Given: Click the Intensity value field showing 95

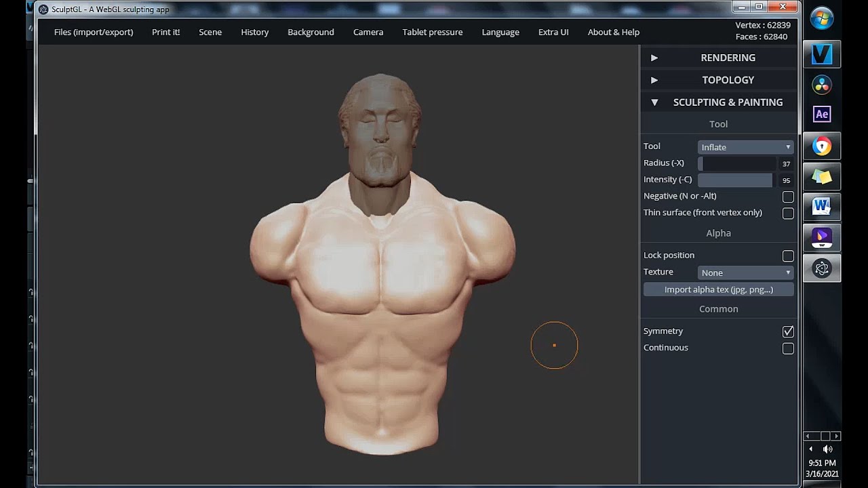Looking at the screenshot, I should point(787,180).
